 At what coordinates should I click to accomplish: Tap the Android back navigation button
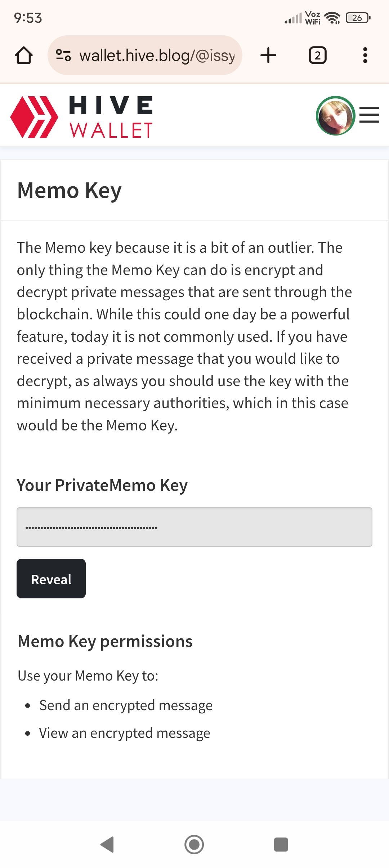click(x=107, y=844)
